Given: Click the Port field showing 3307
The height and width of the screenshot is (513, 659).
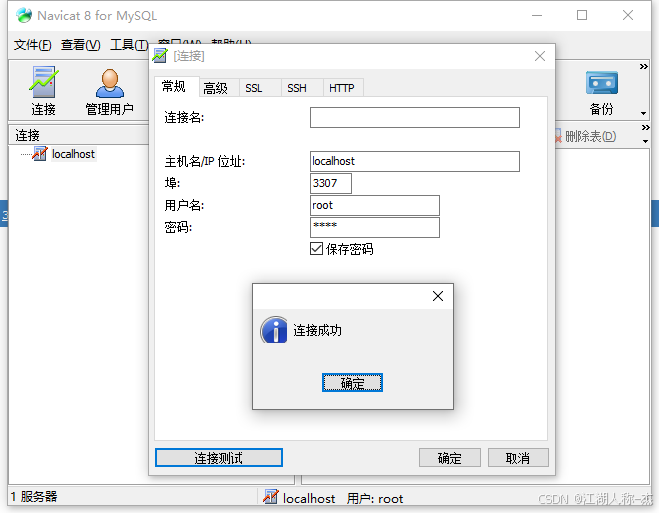Looking at the screenshot, I should pyautogui.click(x=331, y=183).
